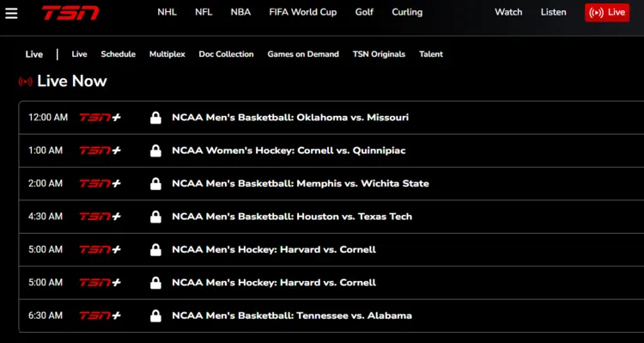Screen dimensions: 644x343
Task: Click the 4:30 AM time label
Action: 46,217
